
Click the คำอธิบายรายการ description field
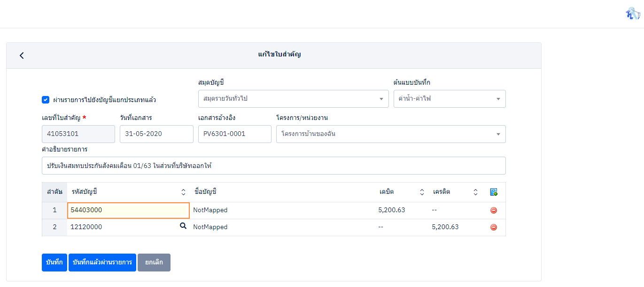(273, 166)
